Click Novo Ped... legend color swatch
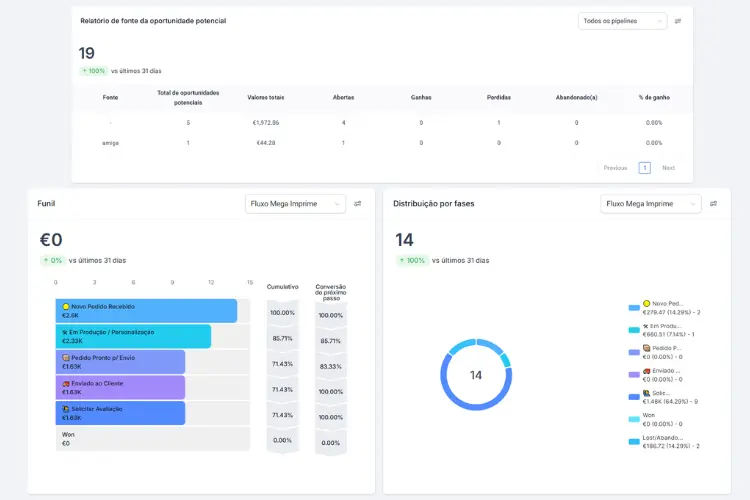The height and width of the screenshot is (500, 750). click(x=634, y=308)
